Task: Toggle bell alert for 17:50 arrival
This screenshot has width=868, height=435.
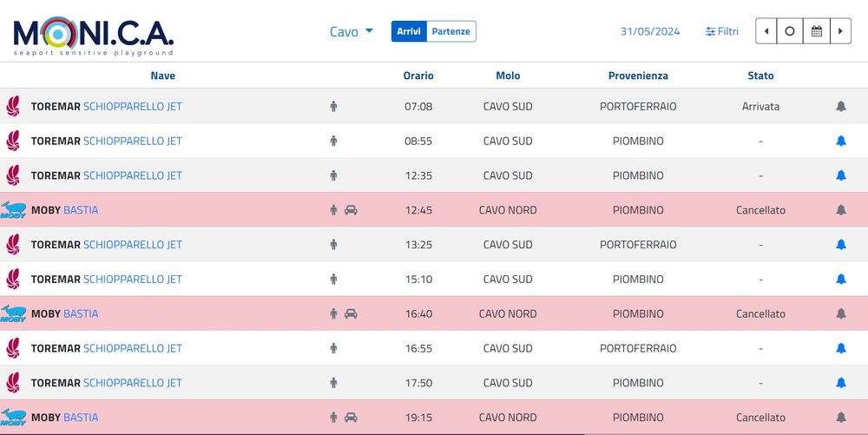Action: click(x=840, y=383)
